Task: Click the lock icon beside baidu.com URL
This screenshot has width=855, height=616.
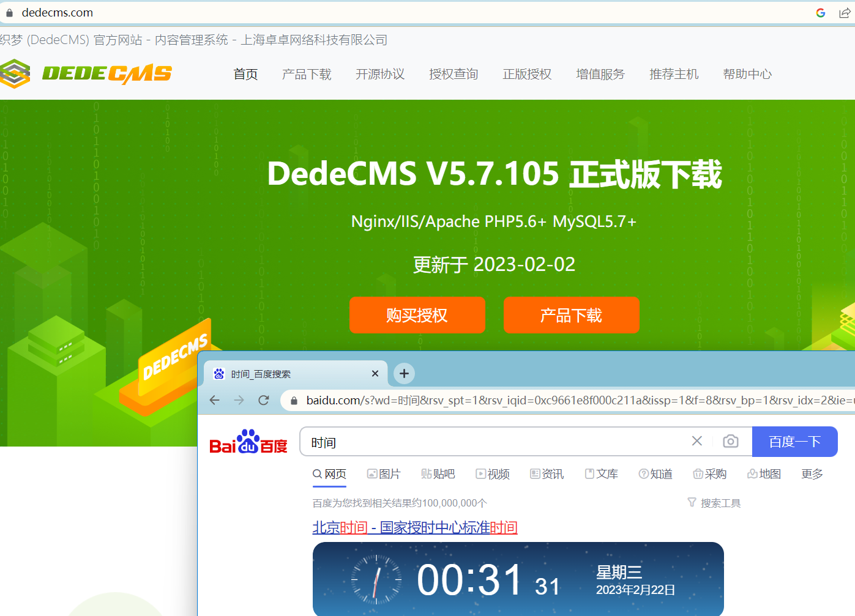Action: (294, 401)
